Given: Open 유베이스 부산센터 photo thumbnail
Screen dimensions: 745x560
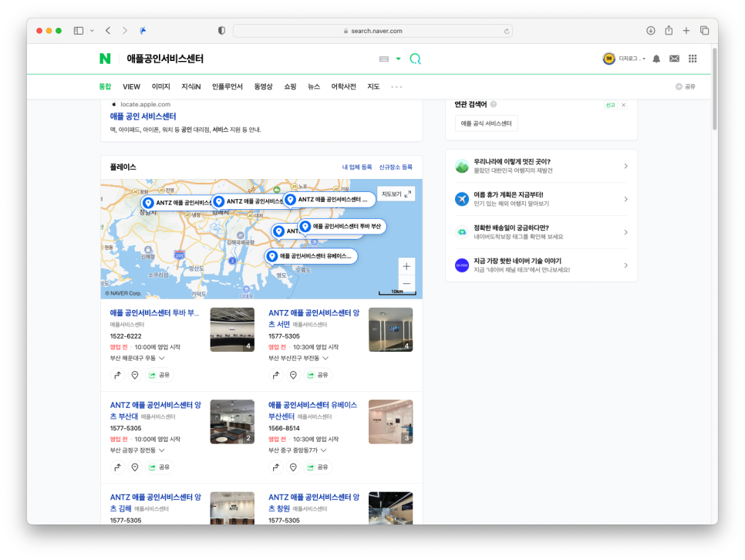Looking at the screenshot, I should pos(390,422).
